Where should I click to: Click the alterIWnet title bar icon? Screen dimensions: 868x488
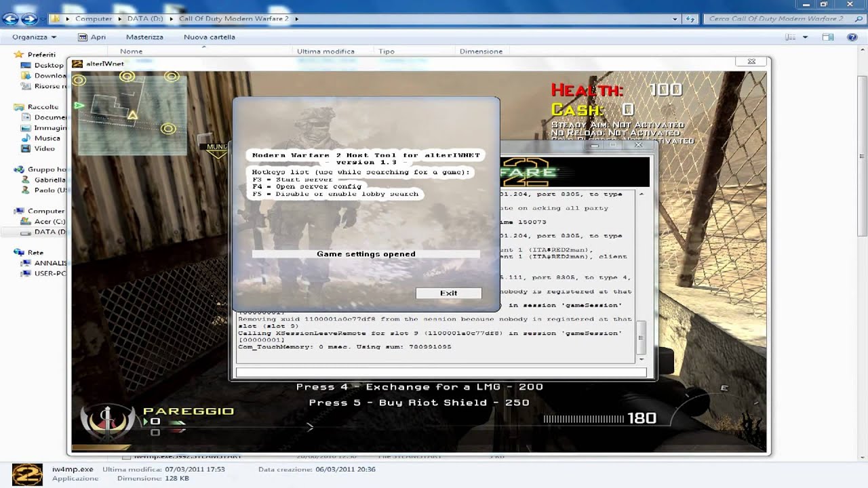pyautogui.click(x=77, y=64)
